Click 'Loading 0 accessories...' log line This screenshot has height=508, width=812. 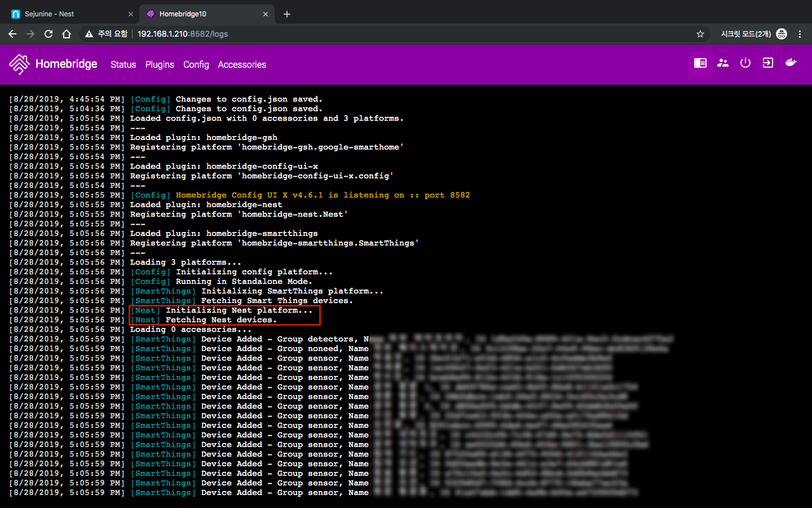point(191,330)
